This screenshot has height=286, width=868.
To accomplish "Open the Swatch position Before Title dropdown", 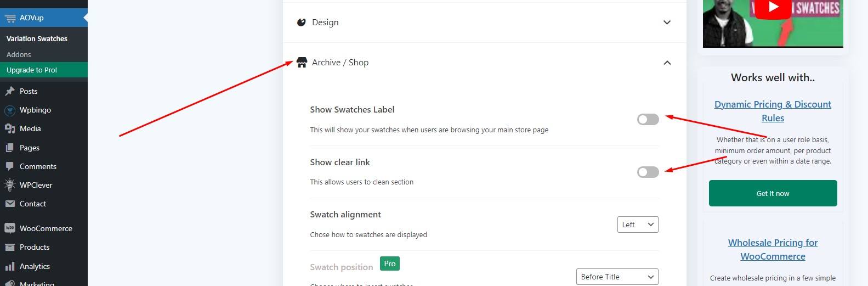I will (617, 277).
